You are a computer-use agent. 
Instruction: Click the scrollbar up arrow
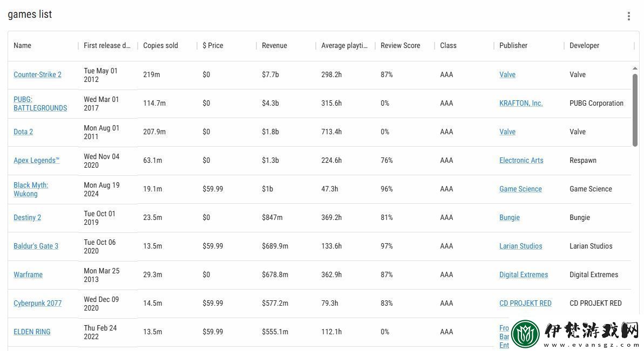coord(635,68)
